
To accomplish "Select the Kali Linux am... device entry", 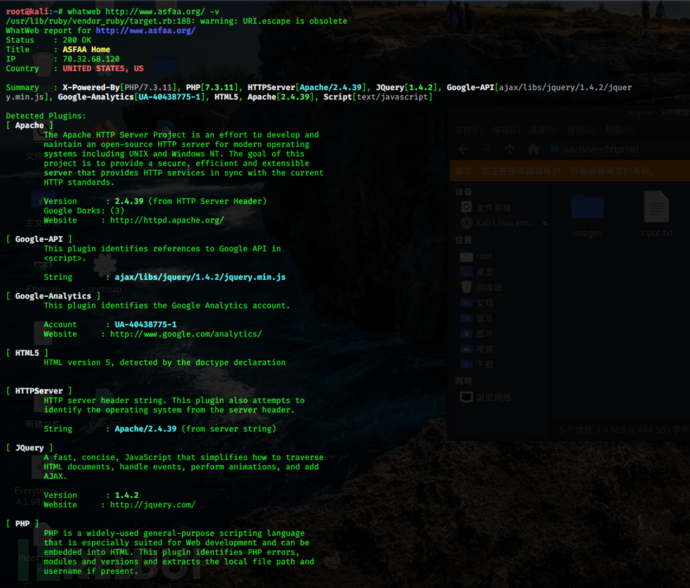I will 497,223.
